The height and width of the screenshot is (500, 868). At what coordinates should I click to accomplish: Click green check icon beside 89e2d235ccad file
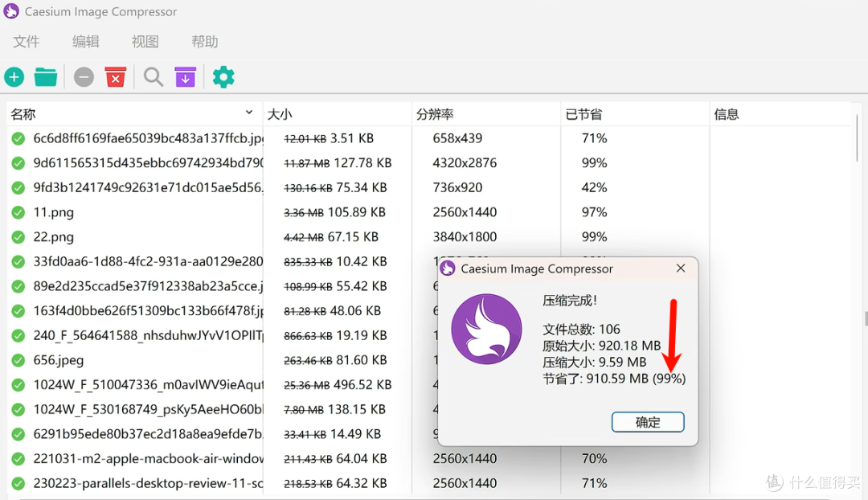[x=18, y=286]
